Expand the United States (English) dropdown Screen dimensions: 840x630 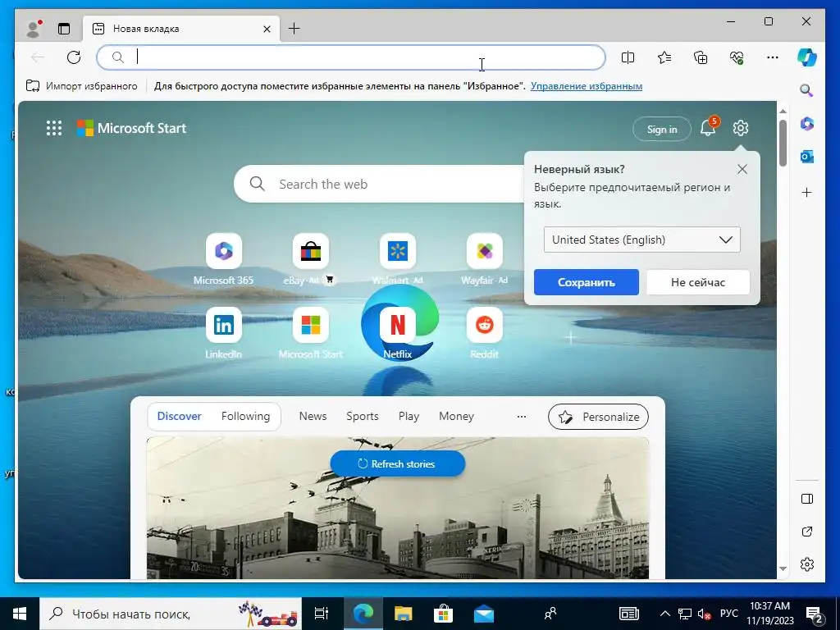(x=641, y=240)
